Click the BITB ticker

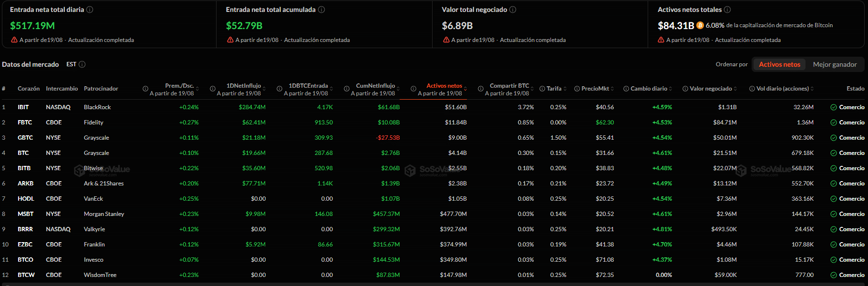pyautogui.click(x=24, y=168)
